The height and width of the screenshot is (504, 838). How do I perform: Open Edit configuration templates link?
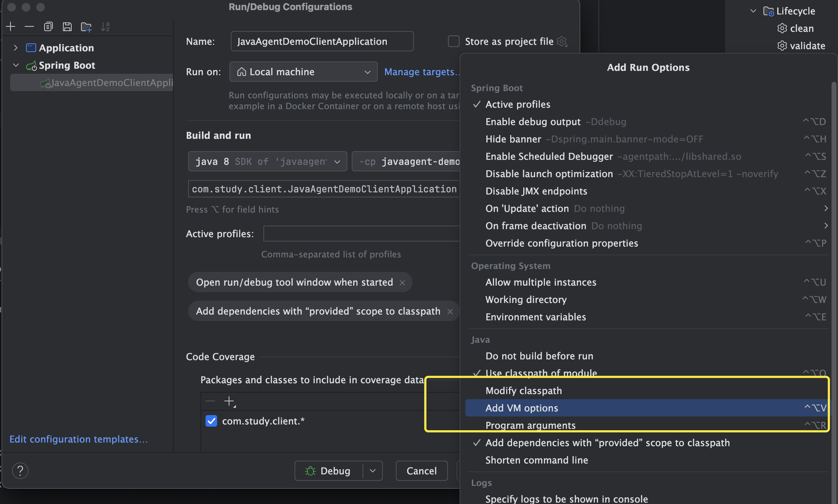pyautogui.click(x=79, y=439)
